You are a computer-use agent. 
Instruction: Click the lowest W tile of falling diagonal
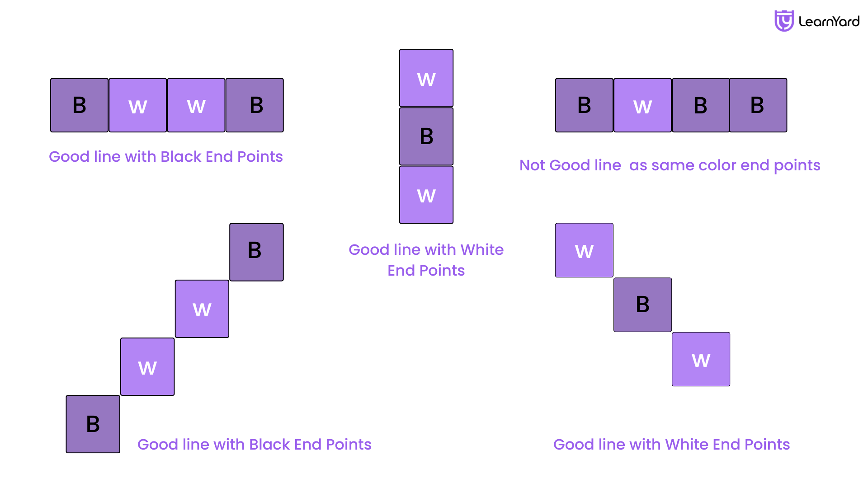click(x=701, y=359)
